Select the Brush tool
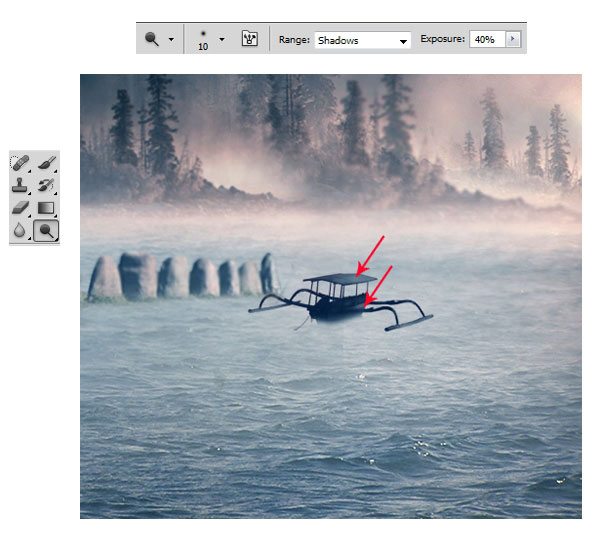The width and height of the screenshot is (600, 554). (46, 163)
